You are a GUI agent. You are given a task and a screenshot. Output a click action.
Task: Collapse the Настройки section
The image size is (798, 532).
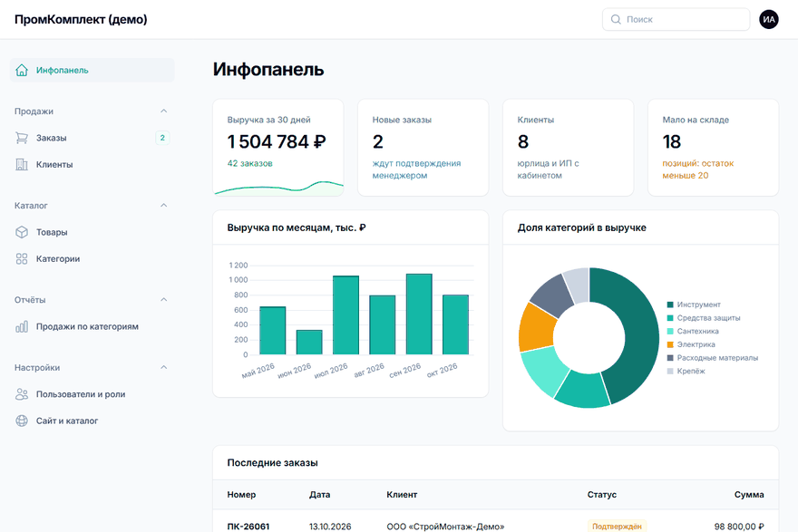tap(163, 367)
